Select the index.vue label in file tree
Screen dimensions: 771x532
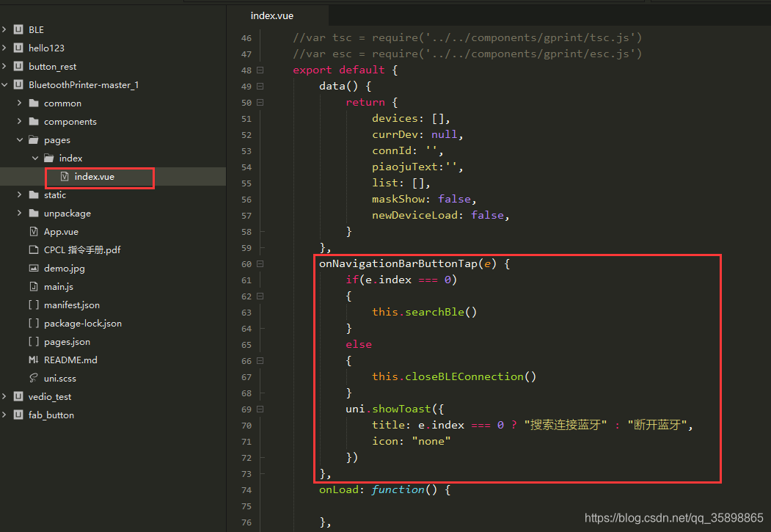[95, 177]
